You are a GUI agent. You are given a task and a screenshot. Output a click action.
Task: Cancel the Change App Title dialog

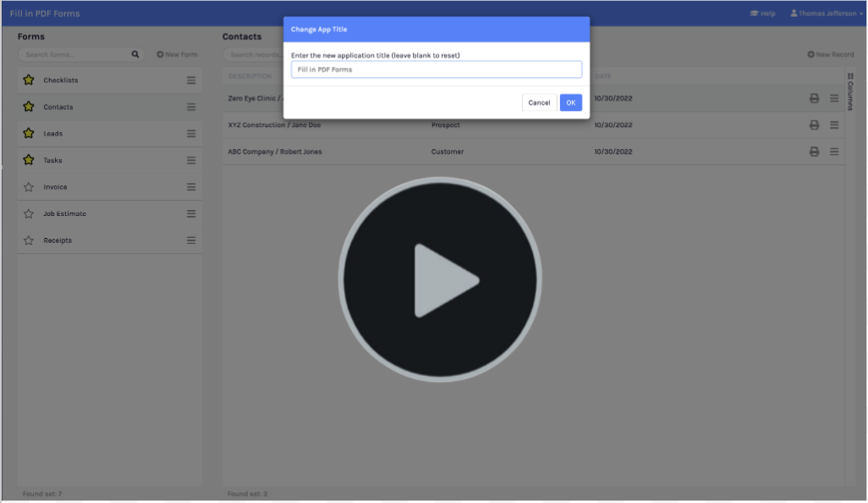pyautogui.click(x=539, y=102)
